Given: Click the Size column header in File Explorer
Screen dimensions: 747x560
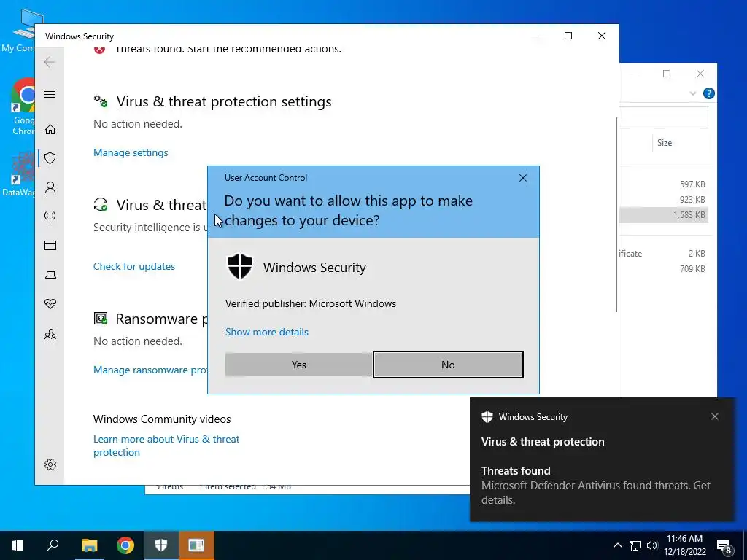Looking at the screenshot, I should coord(681,143).
